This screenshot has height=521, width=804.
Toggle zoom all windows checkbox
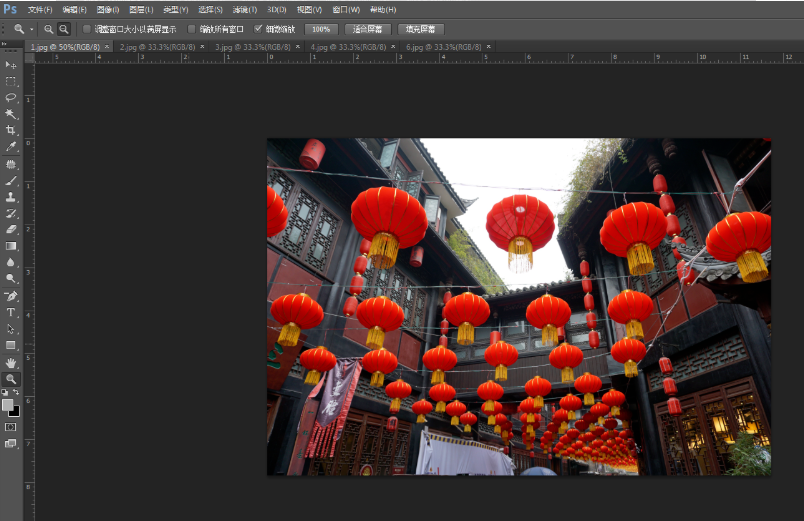[x=192, y=29]
